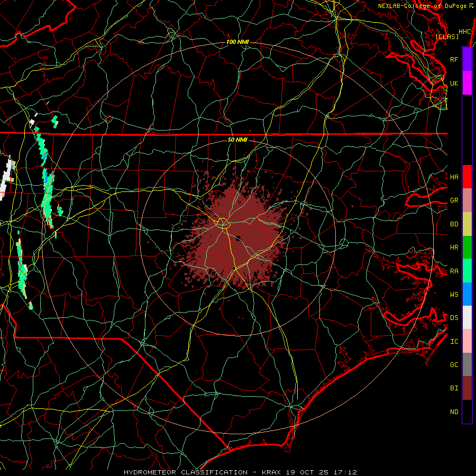Click the 50 NMI range ring label
This screenshot has height=476, width=476.
[x=237, y=140]
